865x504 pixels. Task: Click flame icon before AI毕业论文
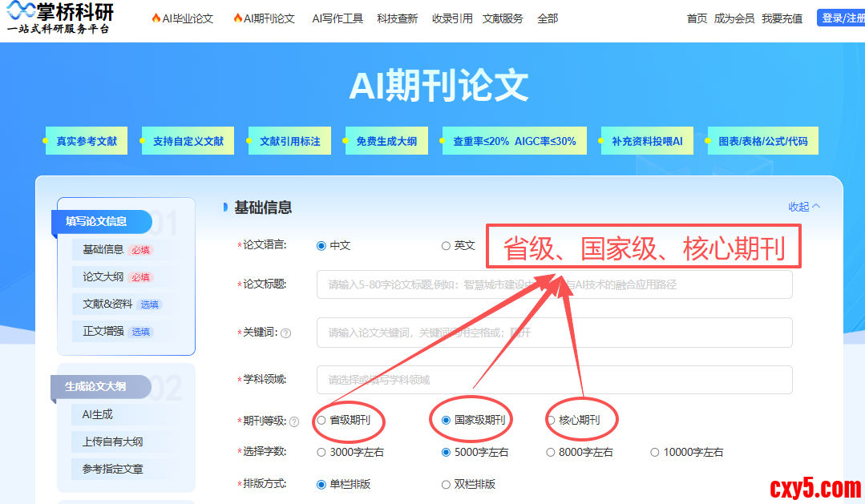[x=156, y=18]
